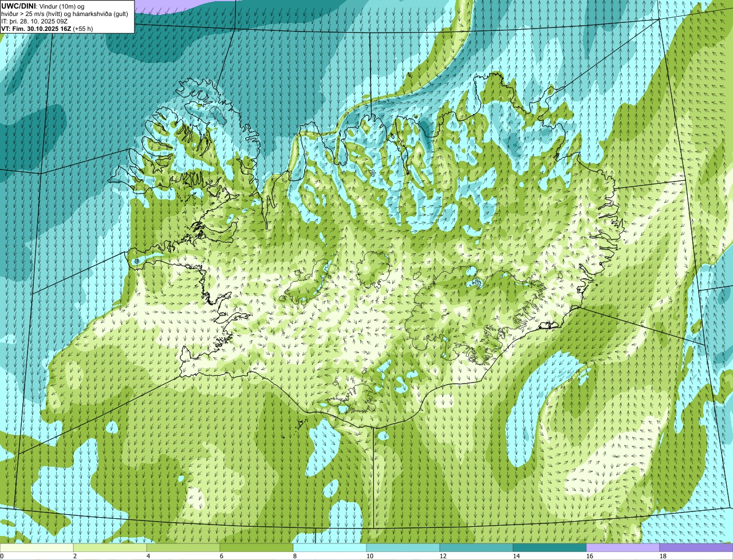The height and width of the screenshot is (560, 733).
Task: Click the legend tick label '2'
Action: pos(75,556)
